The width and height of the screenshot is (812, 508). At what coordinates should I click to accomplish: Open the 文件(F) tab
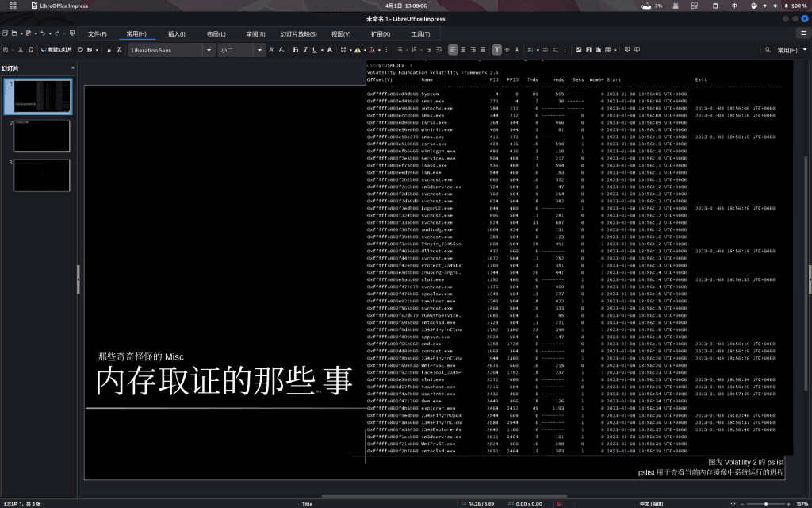point(98,33)
